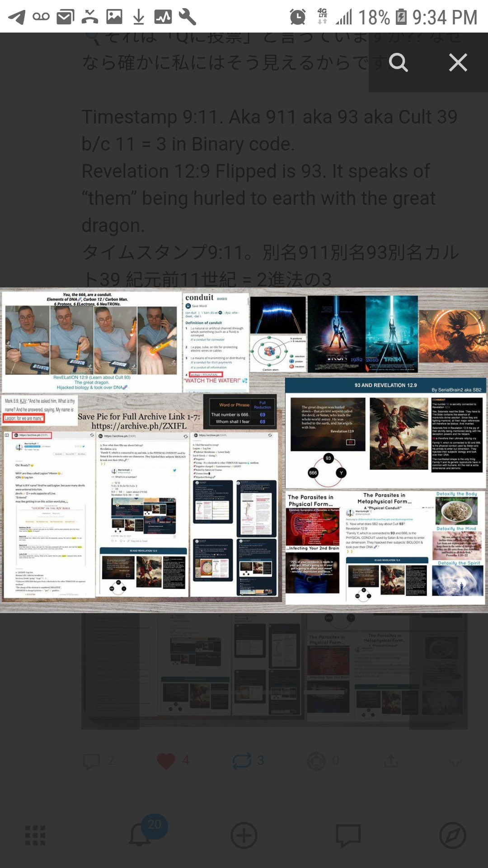Tap the missed call status bar icon
The image size is (488, 868).
pos(90,17)
